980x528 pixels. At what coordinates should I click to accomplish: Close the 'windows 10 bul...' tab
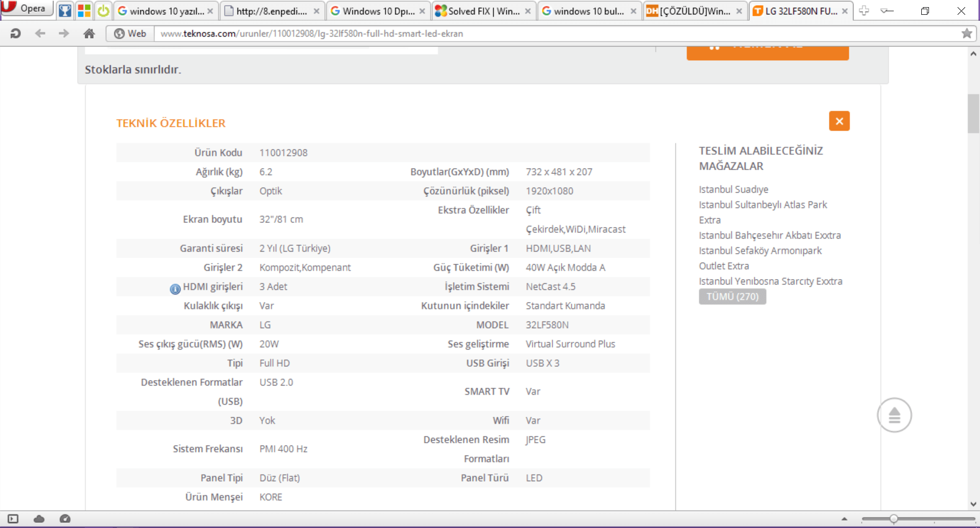point(633,11)
